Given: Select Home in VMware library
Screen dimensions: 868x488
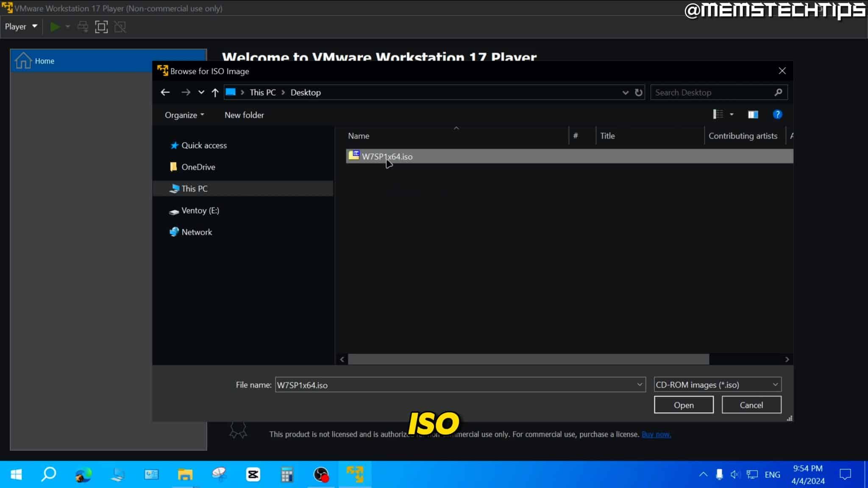Looking at the screenshot, I should pos(108,61).
